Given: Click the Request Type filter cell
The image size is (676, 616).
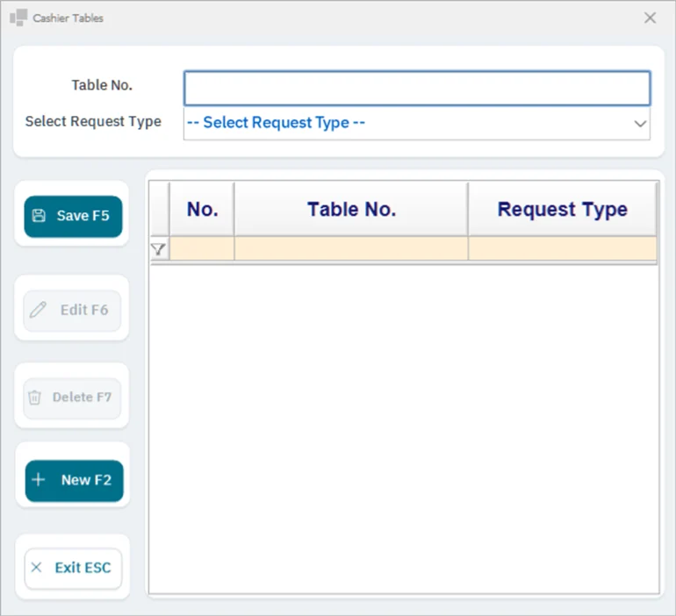Looking at the screenshot, I should click(563, 248).
